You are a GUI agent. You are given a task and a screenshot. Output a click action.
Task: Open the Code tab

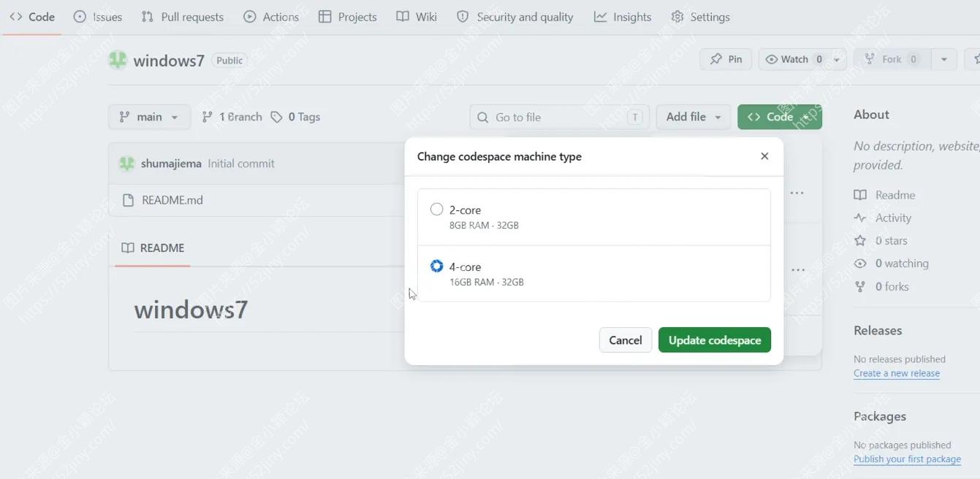click(x=32, y=17)
